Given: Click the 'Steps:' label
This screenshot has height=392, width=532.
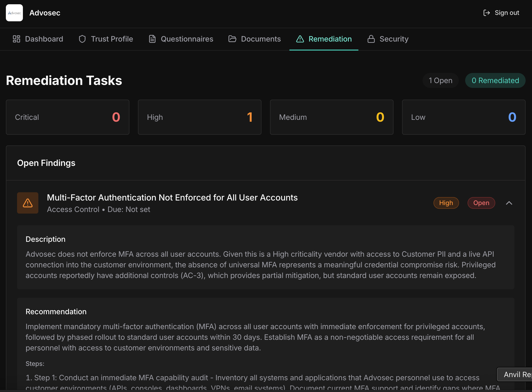Looking at the screenshot, I should pos(35,364).
